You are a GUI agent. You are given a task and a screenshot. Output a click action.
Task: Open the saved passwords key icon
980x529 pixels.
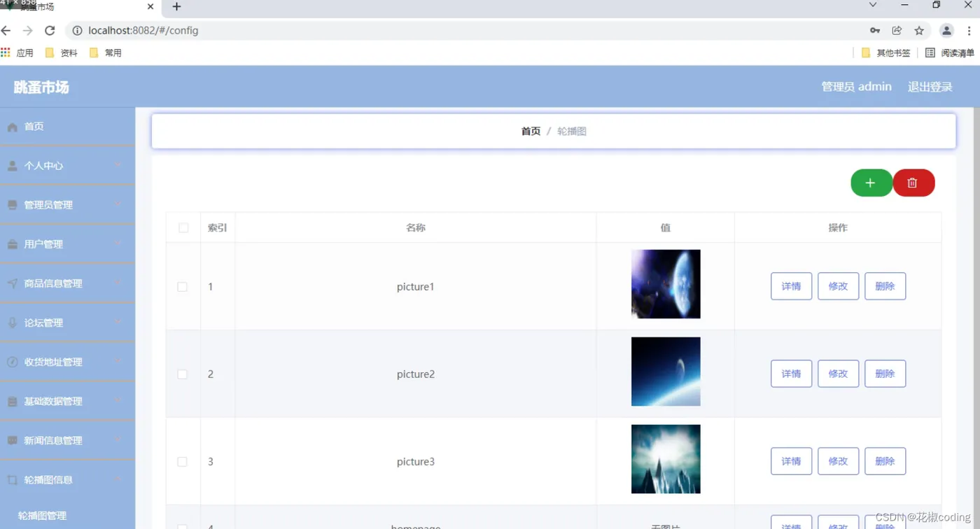875,31
